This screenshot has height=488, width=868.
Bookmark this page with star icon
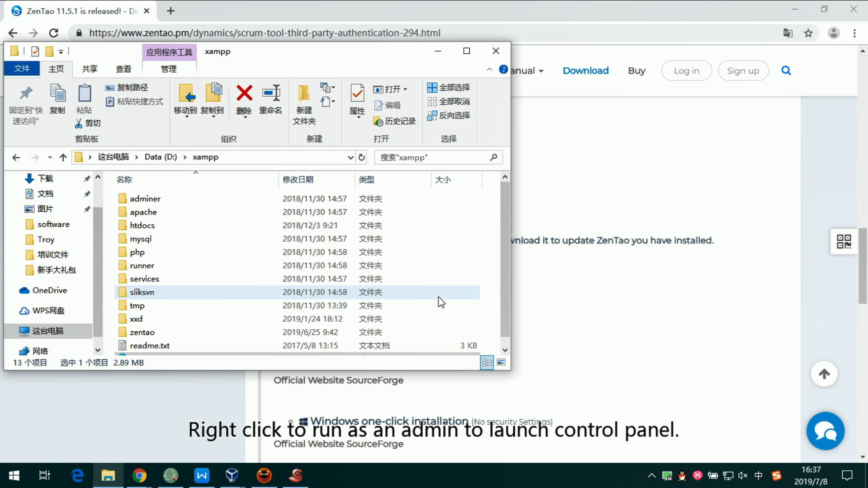pos(808,33)
